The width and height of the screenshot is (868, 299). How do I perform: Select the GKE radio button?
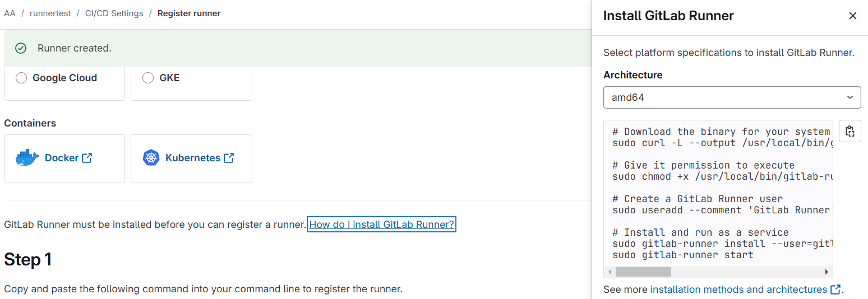pos(148,78)
